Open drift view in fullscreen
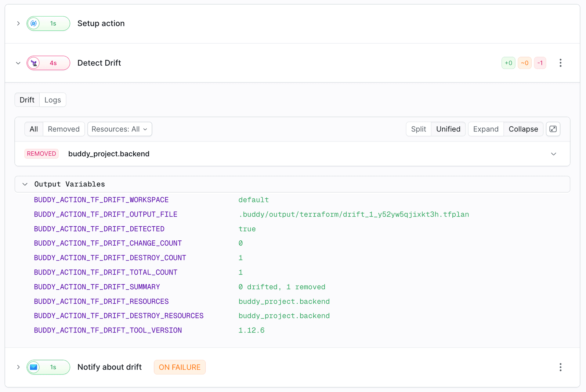The width and height of the screenshot is (586, 392). tap(553, 129)
